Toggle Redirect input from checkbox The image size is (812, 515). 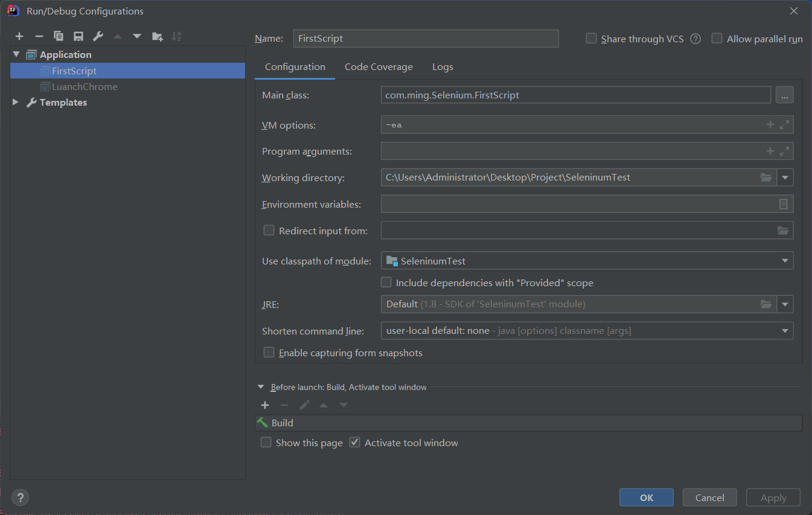[x=269, y=231]
